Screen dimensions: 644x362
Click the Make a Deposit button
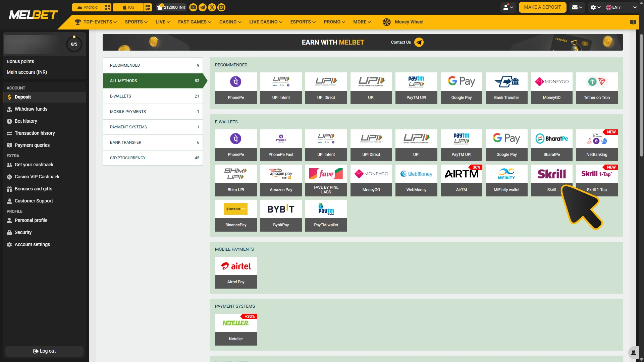(542, 7)
